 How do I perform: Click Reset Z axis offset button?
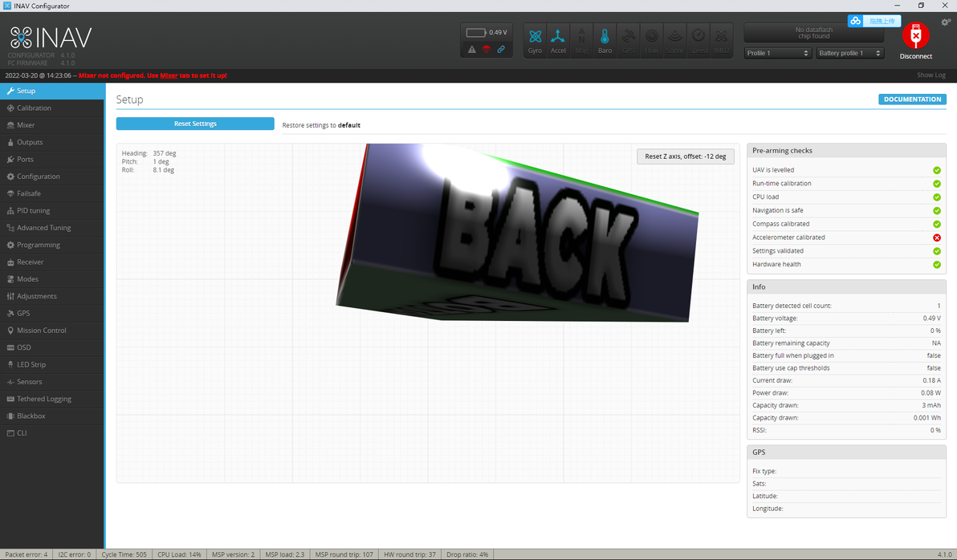686,156
